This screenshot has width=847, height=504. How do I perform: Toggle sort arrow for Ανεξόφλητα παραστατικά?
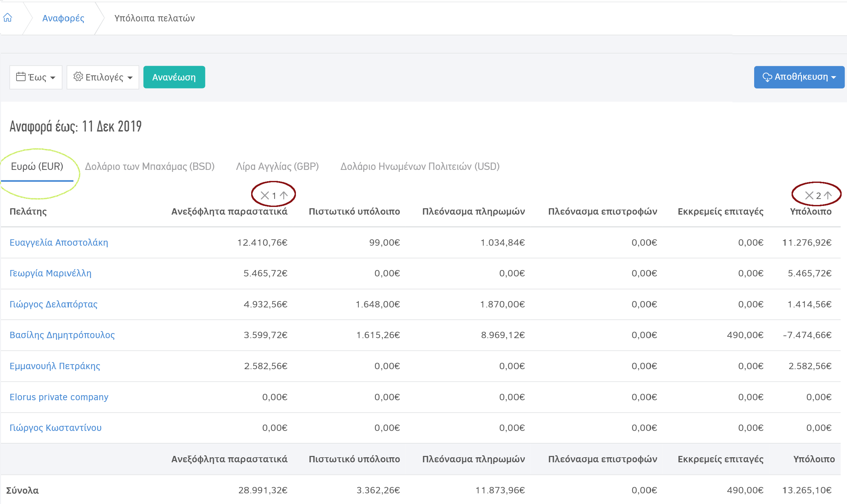284,196
